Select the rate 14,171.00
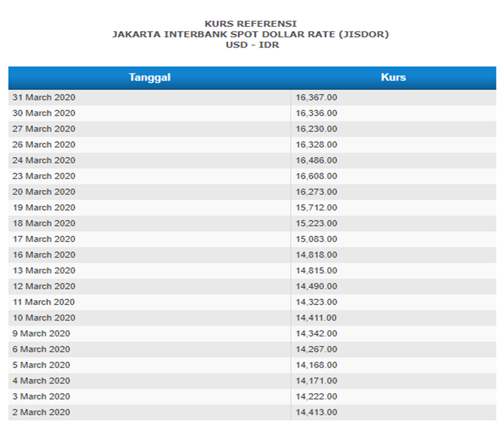The width and height of the screenshot is (504, 427). [316, 381]
